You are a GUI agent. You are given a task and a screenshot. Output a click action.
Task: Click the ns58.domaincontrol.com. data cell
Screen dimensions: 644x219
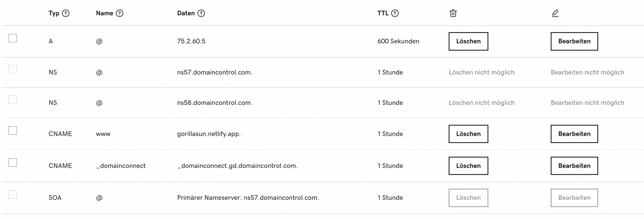pos(215,103)
